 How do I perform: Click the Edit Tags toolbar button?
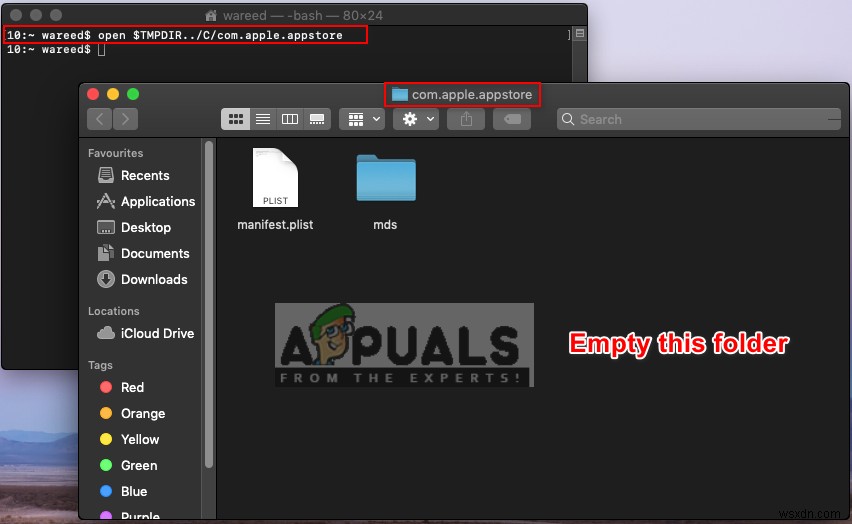point(512,119)
